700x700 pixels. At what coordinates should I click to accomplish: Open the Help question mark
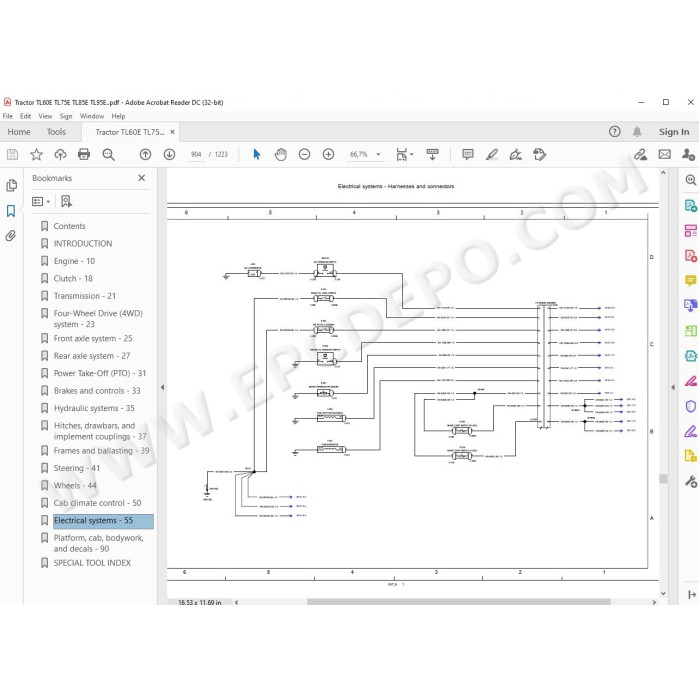pyautogui.click(x=614, y=132)
